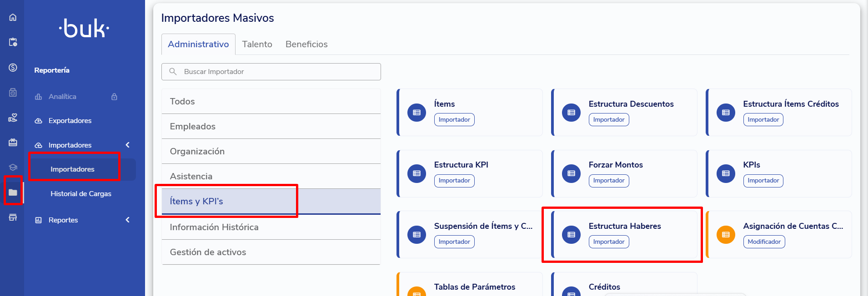Screen dimensions: 868x296
Task: Click Importador button under Estructura Haberes
Action: (608, 242)
